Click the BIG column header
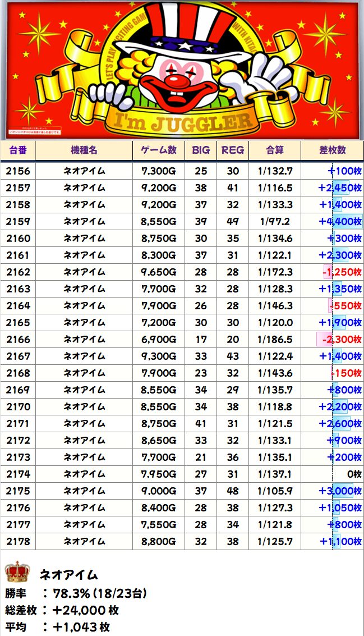Image resolution: width=364 pixels, height=636 pixels. click(x=200, y=150)
